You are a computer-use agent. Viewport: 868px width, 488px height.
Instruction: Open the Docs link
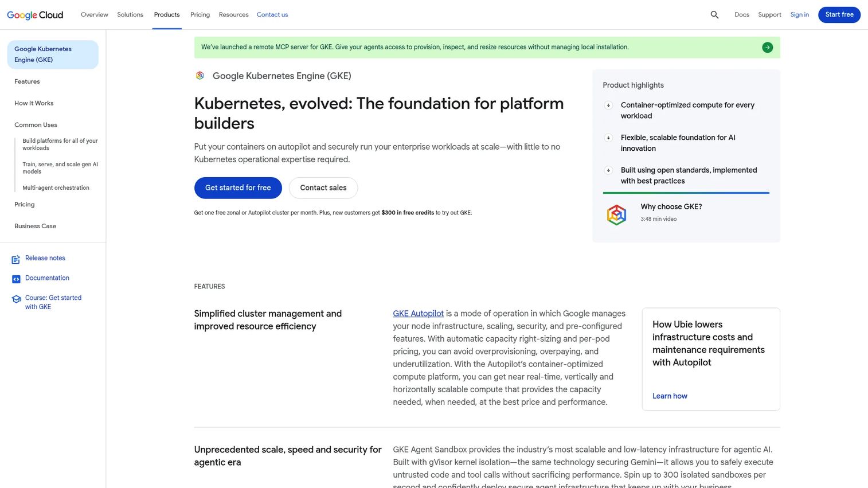click(x=742, y=15)
